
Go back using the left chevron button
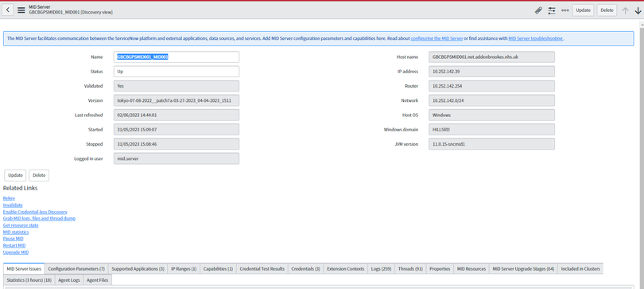[x=8, y=10]
